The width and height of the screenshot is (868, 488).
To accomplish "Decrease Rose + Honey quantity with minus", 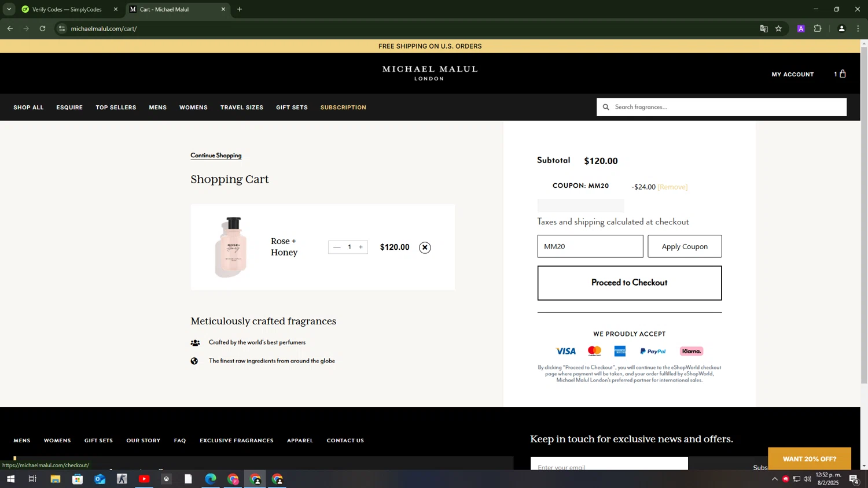I will click(337, 247).
